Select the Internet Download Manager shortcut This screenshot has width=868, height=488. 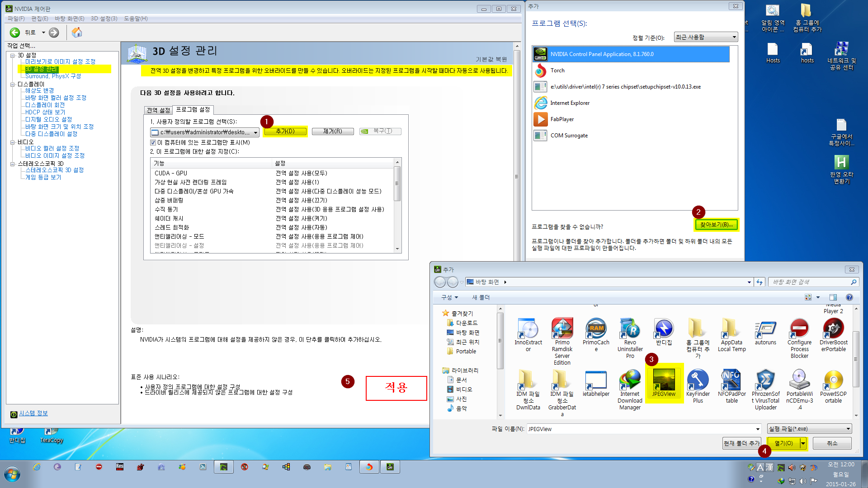tap(630, 389)
